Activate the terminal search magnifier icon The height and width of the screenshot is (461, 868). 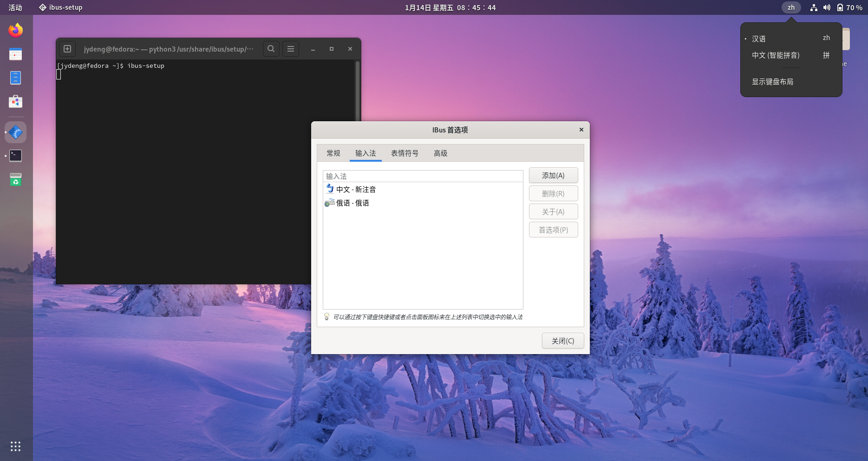271,49
